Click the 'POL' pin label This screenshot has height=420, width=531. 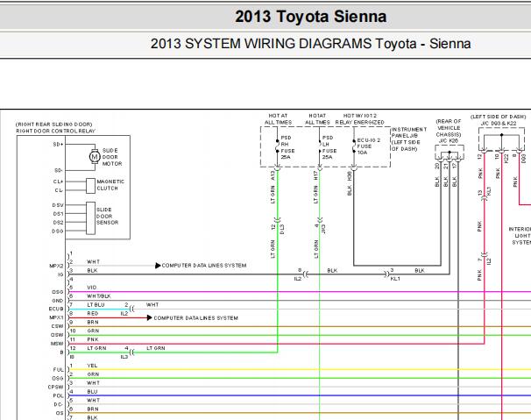[x=58, y=395]
